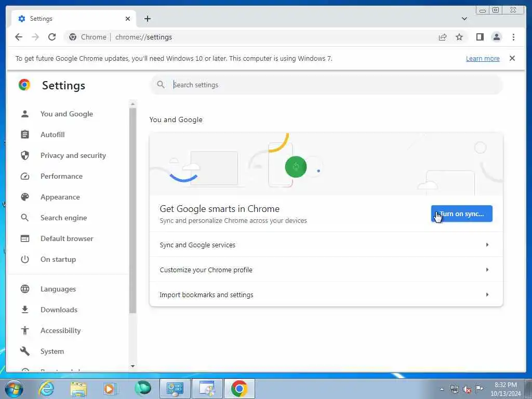Expand Customize your Chrome profile
532x399 pixels.
coord(326,270)
